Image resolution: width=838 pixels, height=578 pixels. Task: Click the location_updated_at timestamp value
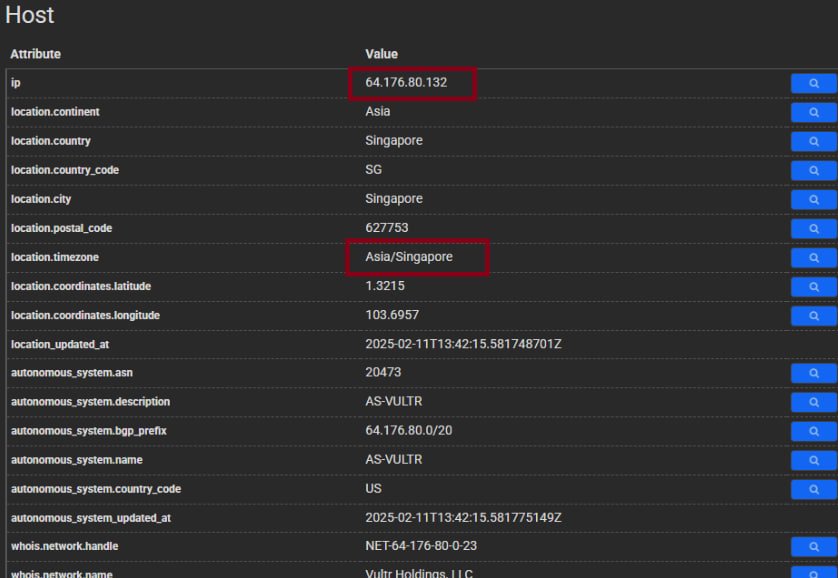click(463, 344)
